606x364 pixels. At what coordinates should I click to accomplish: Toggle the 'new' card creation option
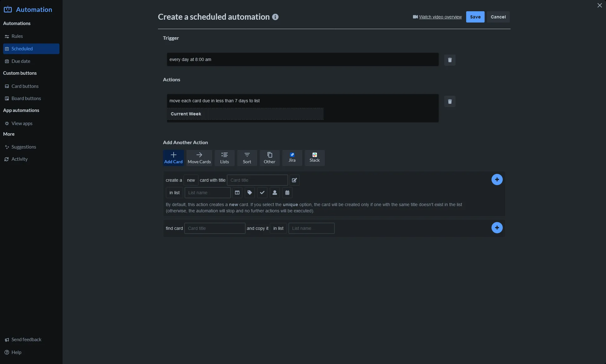point(191,180)
